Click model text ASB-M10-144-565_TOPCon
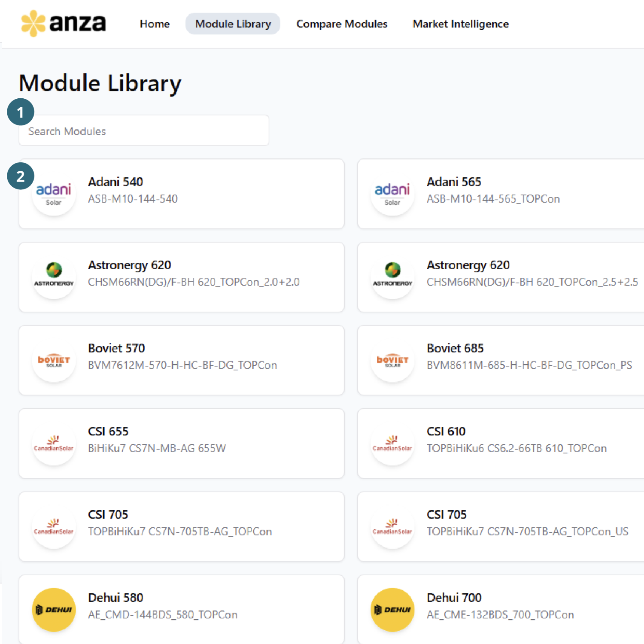Image resolution: width=644 pixels, height=644 pixels. (x=493, y=199)
